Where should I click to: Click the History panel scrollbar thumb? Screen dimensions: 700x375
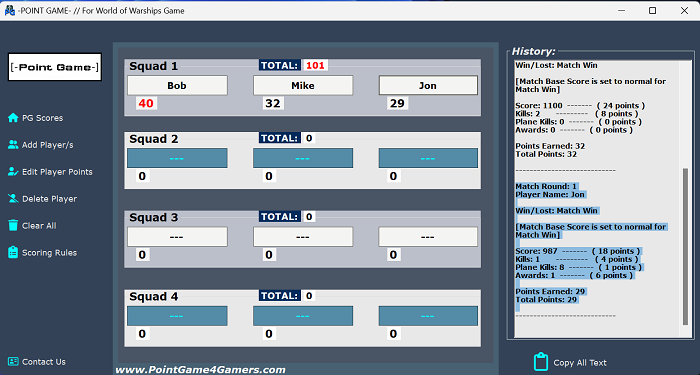(x=686, y=246)
